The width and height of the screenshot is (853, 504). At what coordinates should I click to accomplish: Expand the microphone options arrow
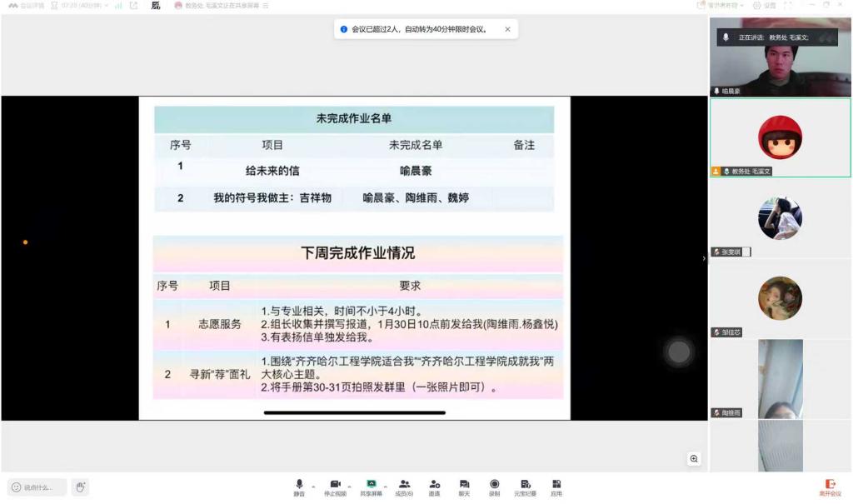click(x=313, y=485)
